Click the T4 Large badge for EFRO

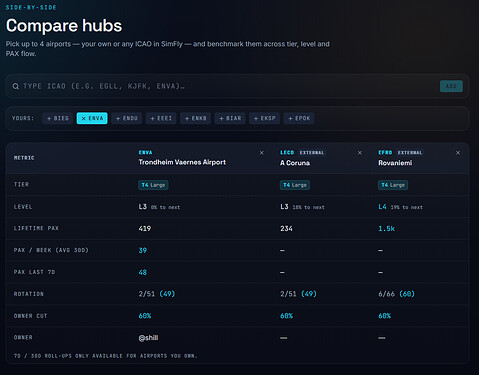pyautogui.click(x=393, y=185)
